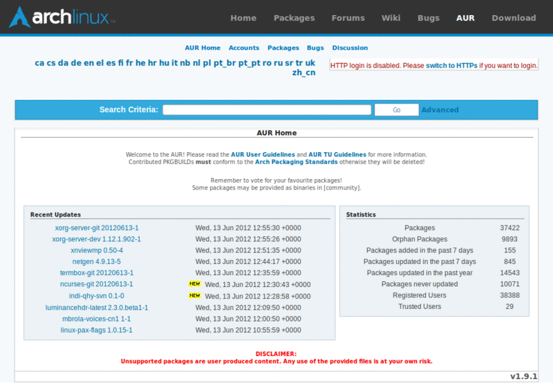This screenshot has width=553, height=392.
Task: Switch language to 'pt_br'
Action: pyautogui.click(x=225, y=63)
